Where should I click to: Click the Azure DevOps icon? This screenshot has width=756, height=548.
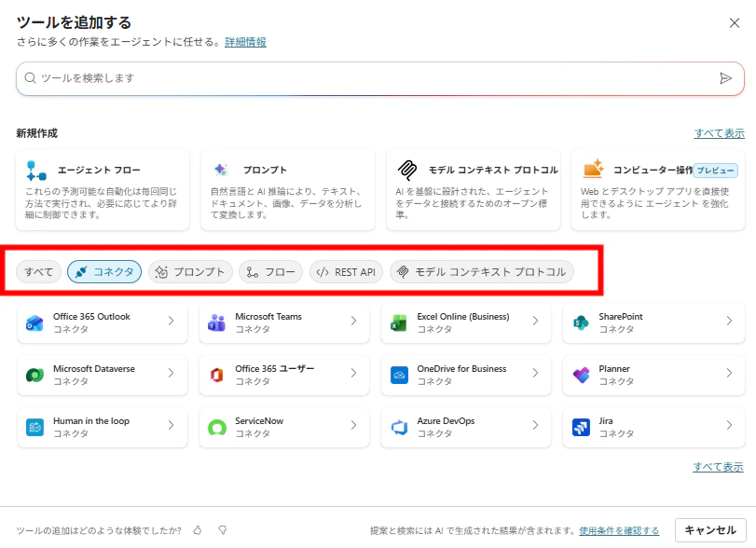pyautogui.click(x=399, y=427)
